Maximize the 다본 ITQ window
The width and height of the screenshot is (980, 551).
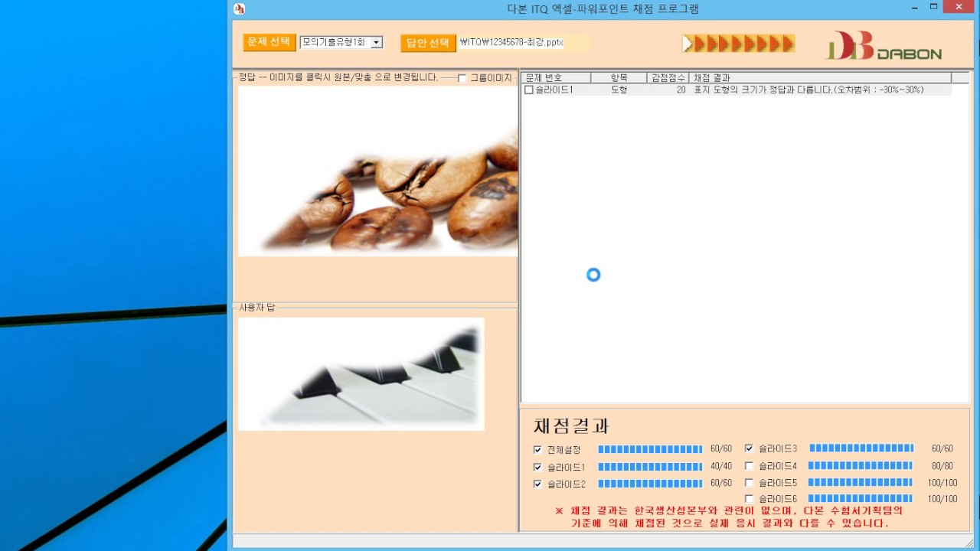click(933, 7)
